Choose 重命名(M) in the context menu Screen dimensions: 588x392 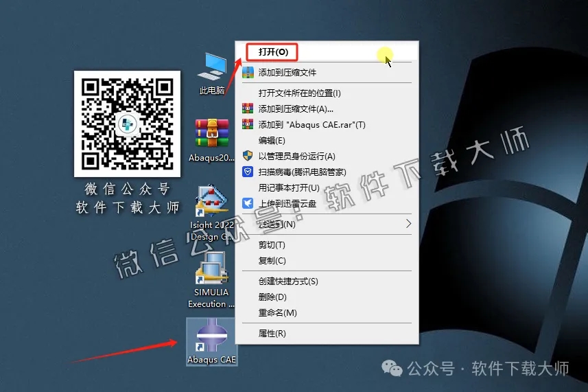point(327,313)
